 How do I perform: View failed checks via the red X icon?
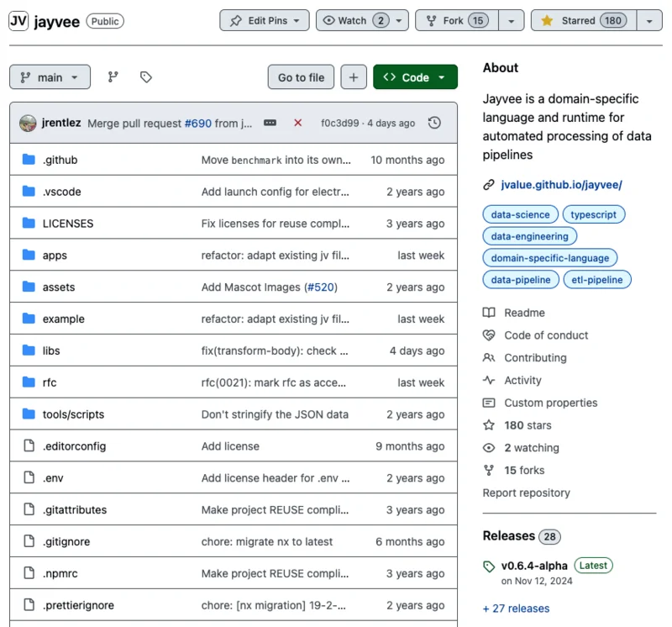point(297,122)
